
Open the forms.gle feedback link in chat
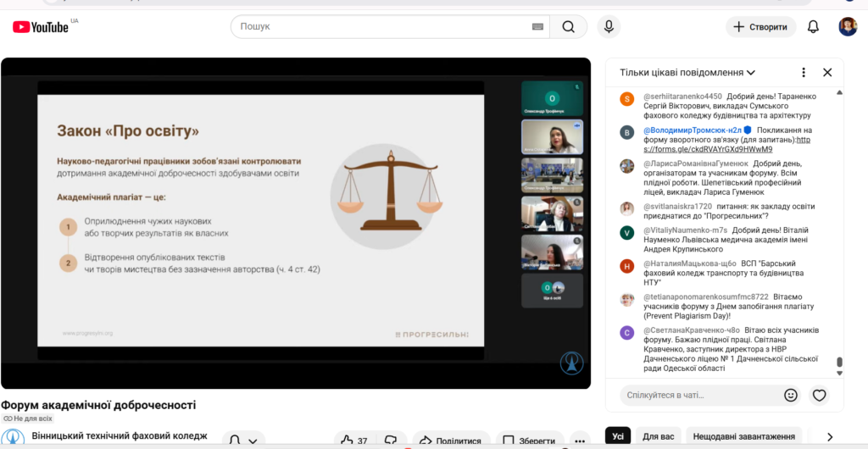click(x=729, y=149)
